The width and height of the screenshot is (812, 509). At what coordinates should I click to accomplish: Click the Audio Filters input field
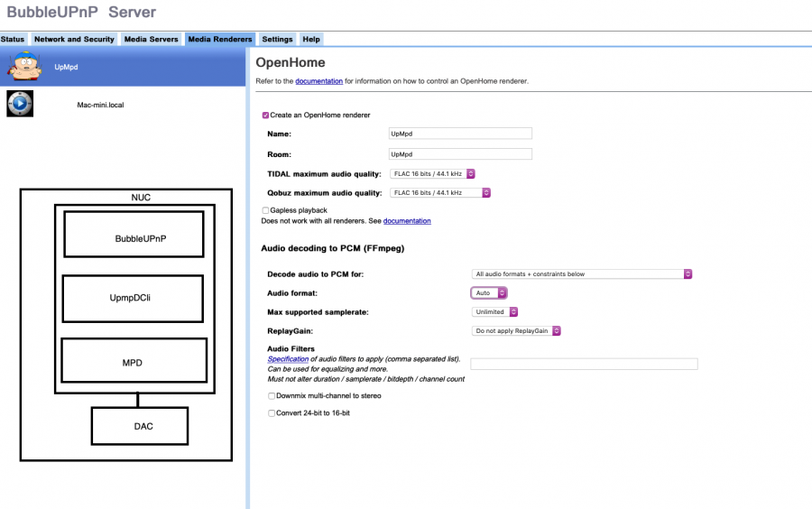pyautogui.click(x=584, y=364)
